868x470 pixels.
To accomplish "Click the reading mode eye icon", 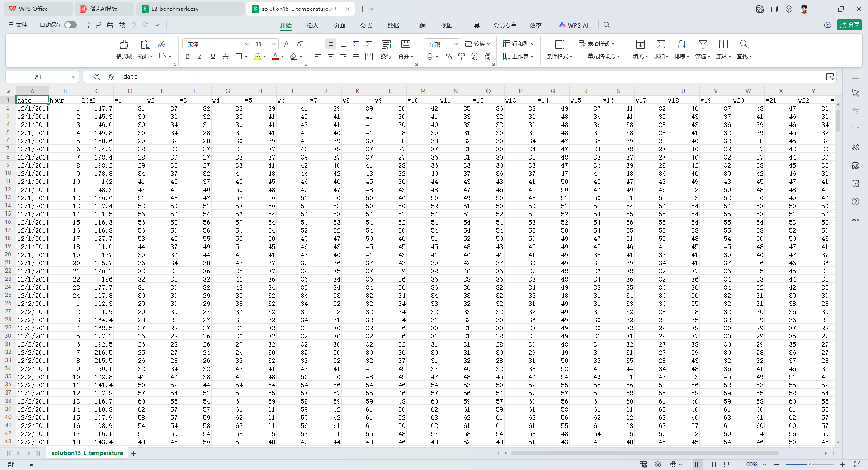I will click(658, 465).
